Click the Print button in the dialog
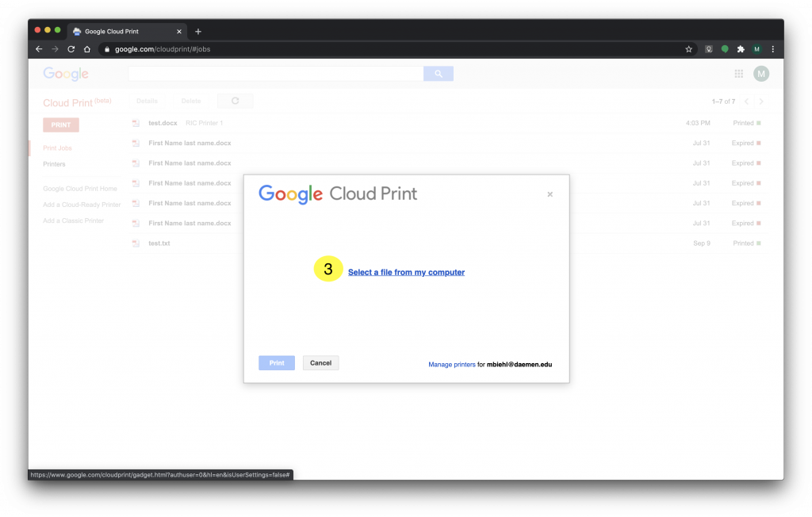The image size is (812, 517). (x=277, y=363)
